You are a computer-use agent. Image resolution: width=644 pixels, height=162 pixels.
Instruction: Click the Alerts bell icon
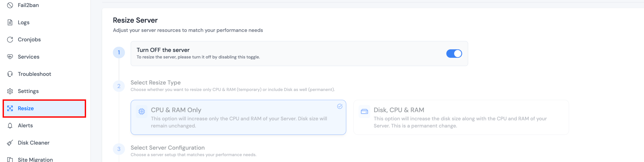coord(10,125)
